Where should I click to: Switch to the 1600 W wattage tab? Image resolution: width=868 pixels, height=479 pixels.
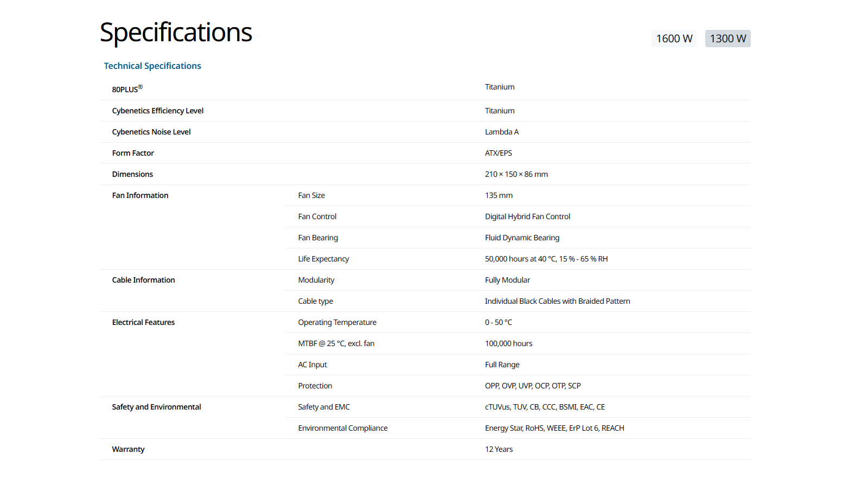point(674,39)
